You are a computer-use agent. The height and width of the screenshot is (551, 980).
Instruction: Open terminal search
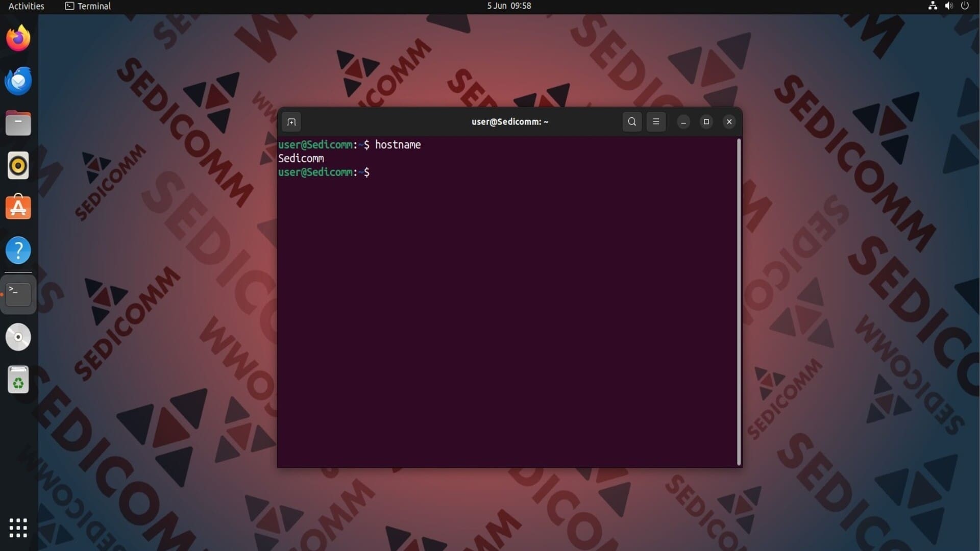pos(632,121)
